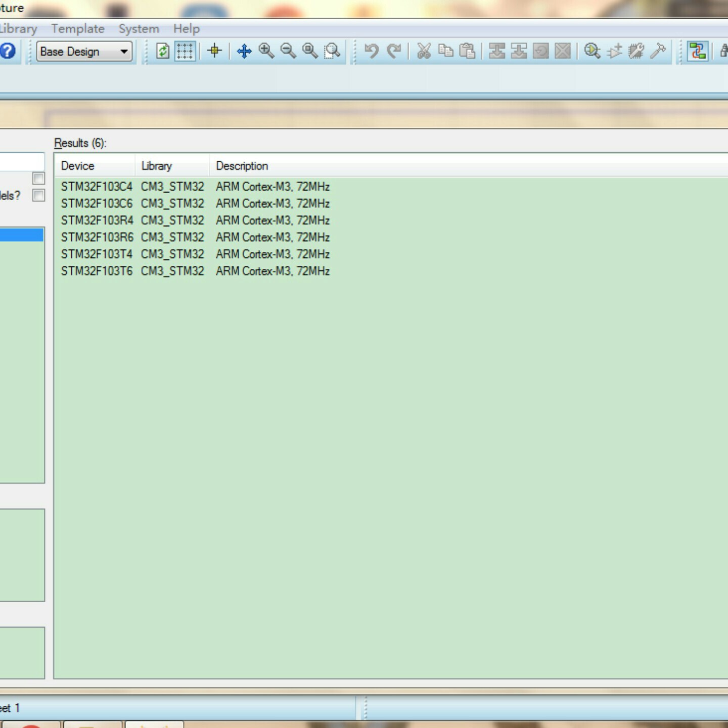This screenshot has height=728, width=728.
Task: Click the refresh display icon
Action: (163, 51)
